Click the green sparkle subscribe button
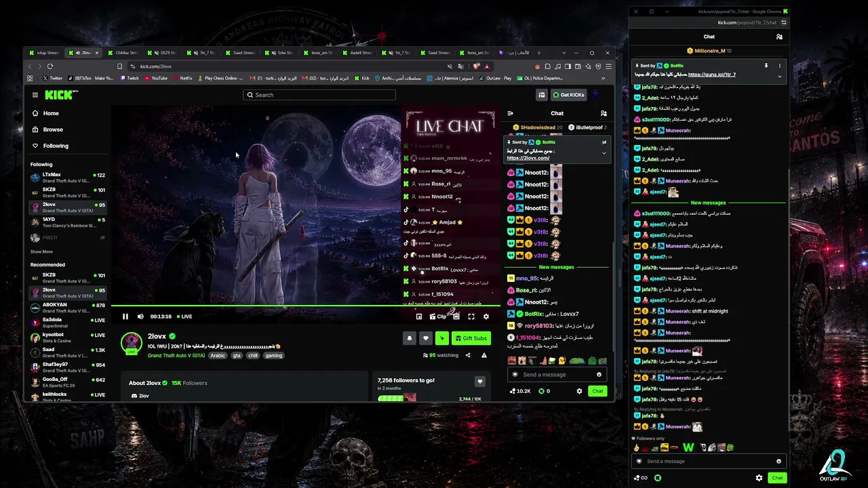The image size is (868, 488). point(442,338)
